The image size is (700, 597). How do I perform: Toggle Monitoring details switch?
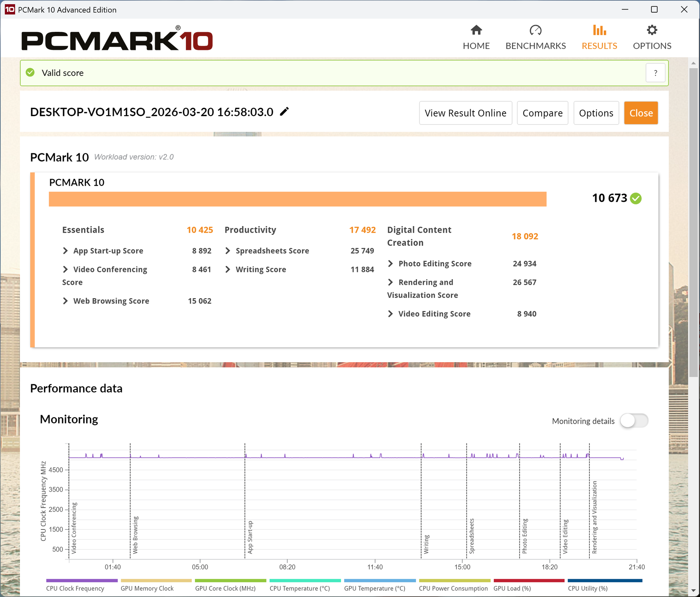634,421
